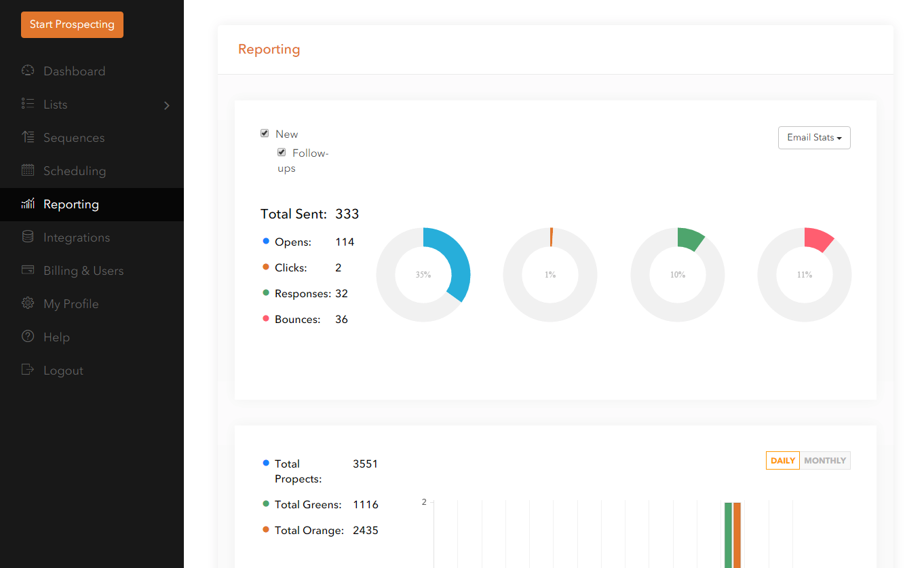Open Billing & Users via its card icon
The image size is (924, 568).
pyautogui.click(x=28, y=270)
